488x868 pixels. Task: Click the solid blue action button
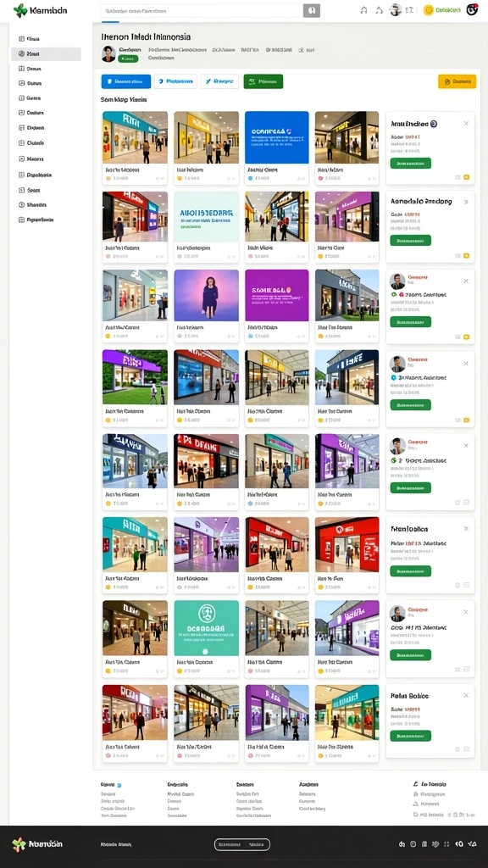[x=126, y=81]
